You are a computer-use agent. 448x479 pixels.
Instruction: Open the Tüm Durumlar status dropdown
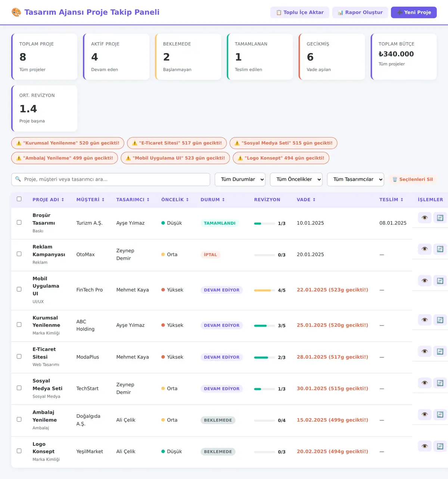(240, 180)
